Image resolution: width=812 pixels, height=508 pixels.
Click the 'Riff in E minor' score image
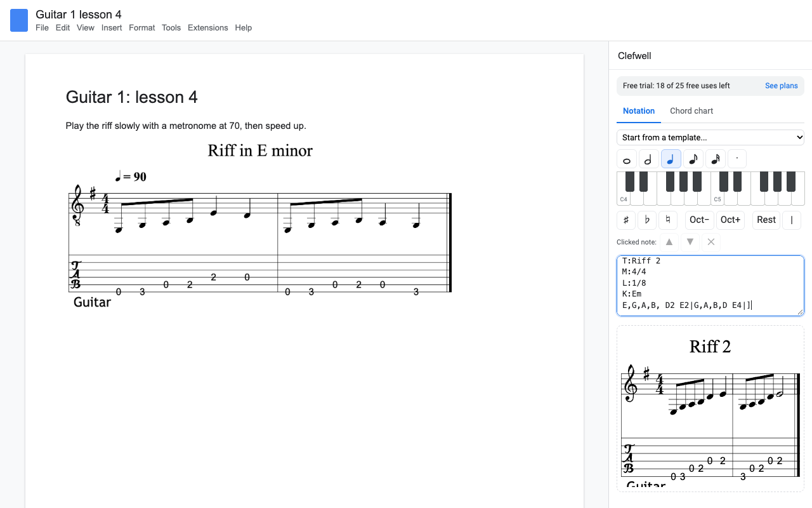click(x=260, y=225)
